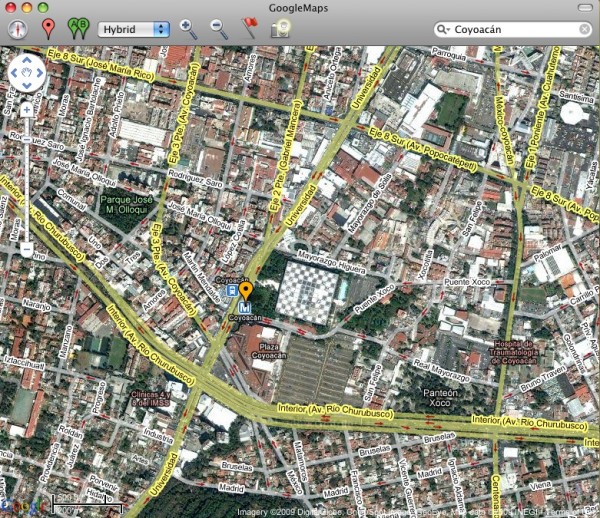The image size is (600, 518).
Task: Click the Mayorazgo de Solís street label
Action: (x=370, y=203)
